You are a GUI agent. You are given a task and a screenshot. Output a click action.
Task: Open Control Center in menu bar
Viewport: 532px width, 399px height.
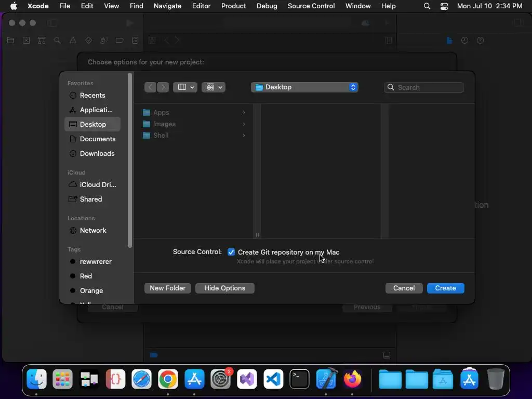click(x=444, y=6)
